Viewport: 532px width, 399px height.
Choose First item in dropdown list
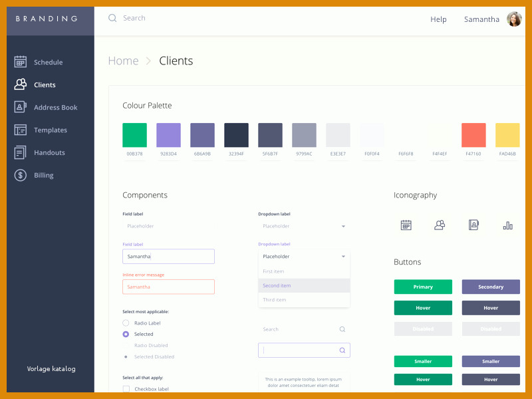coord(304,271)
